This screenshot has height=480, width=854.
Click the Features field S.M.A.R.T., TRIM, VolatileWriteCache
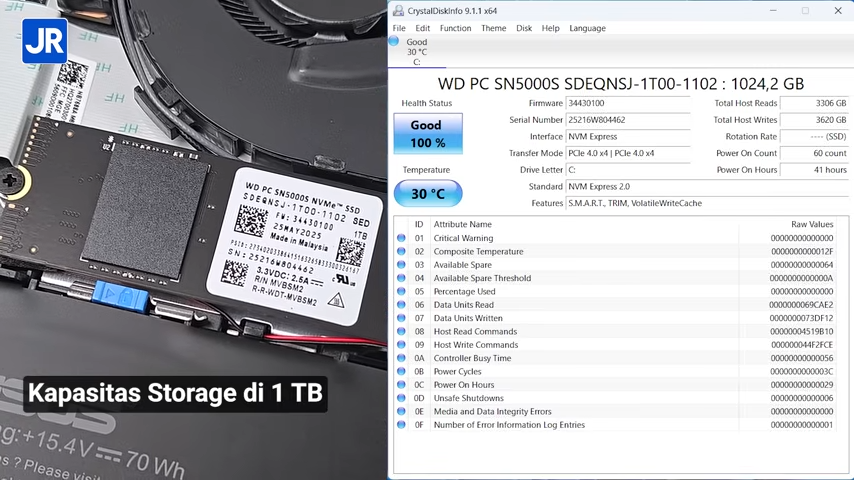[x=707, y=203]
